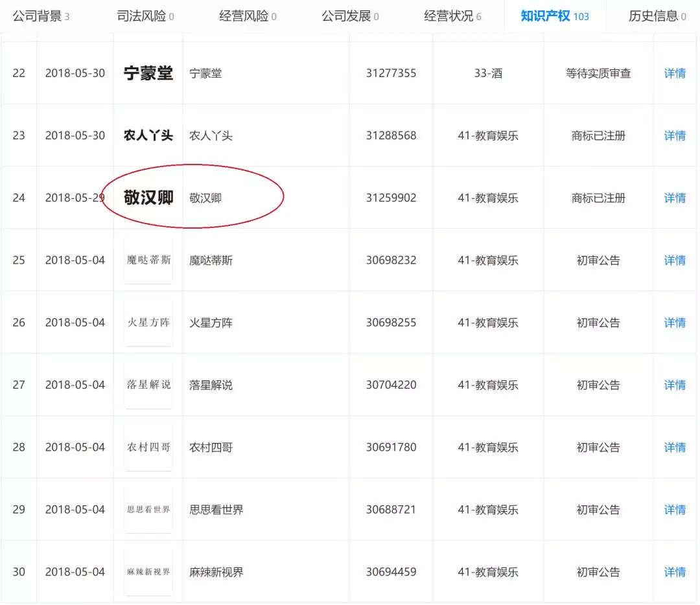Open 详情 link in 麻辣新视界 row
This screenshot has height=605, width=700.
[675, 572]
